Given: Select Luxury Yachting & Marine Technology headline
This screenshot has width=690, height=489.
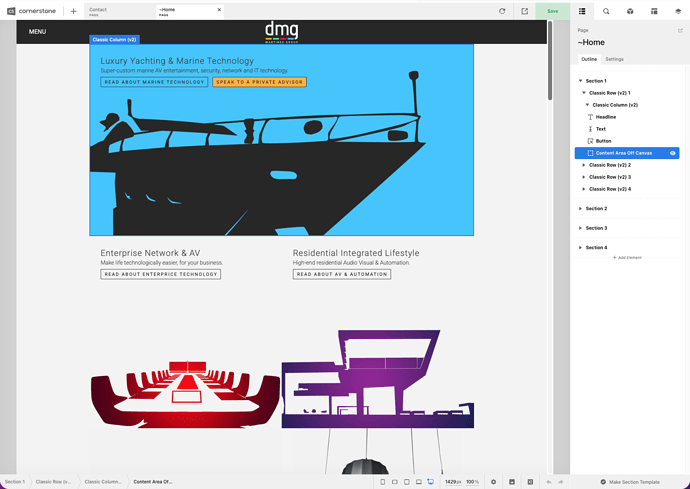Looking at the screenshot, I should coord(177,61).
